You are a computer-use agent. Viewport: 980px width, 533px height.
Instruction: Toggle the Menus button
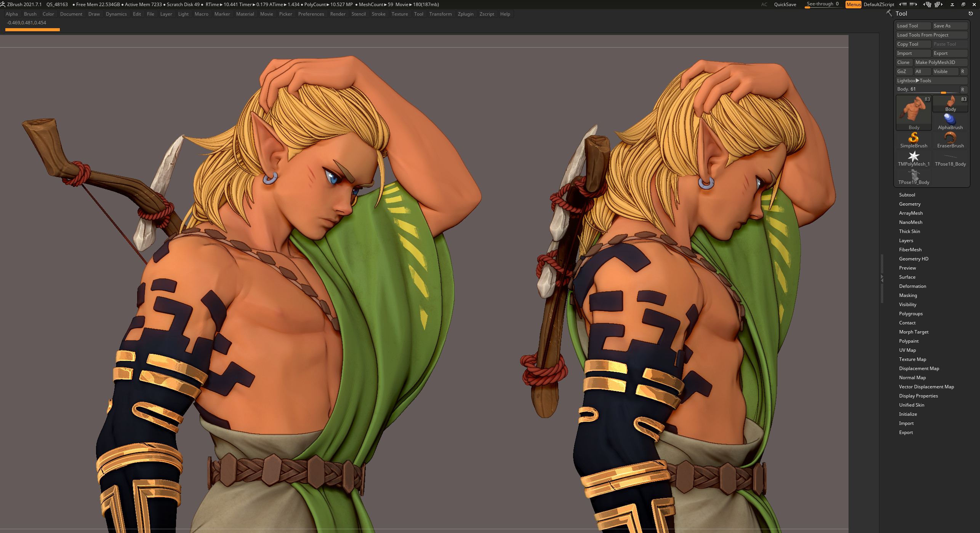(x=853, y=5)
